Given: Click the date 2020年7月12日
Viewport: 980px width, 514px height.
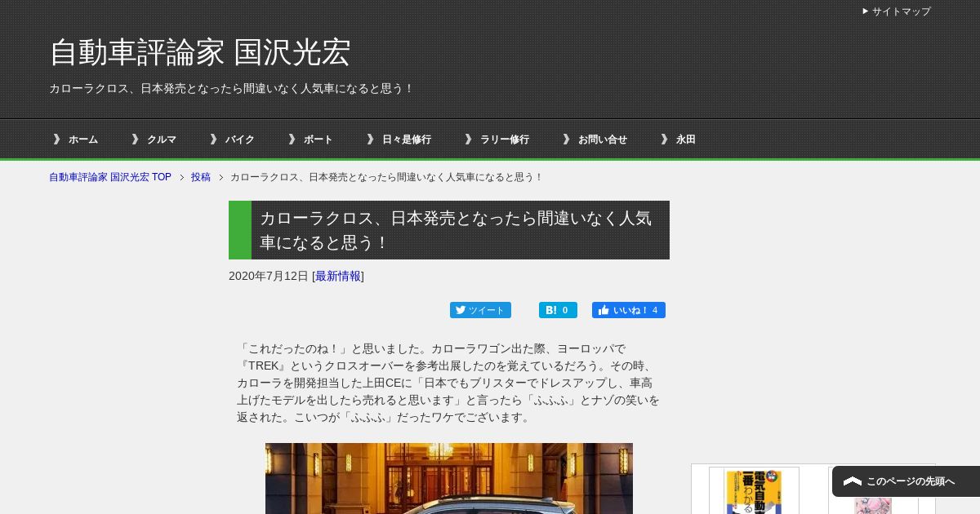Looking at the screenshot, I should 269,276.
